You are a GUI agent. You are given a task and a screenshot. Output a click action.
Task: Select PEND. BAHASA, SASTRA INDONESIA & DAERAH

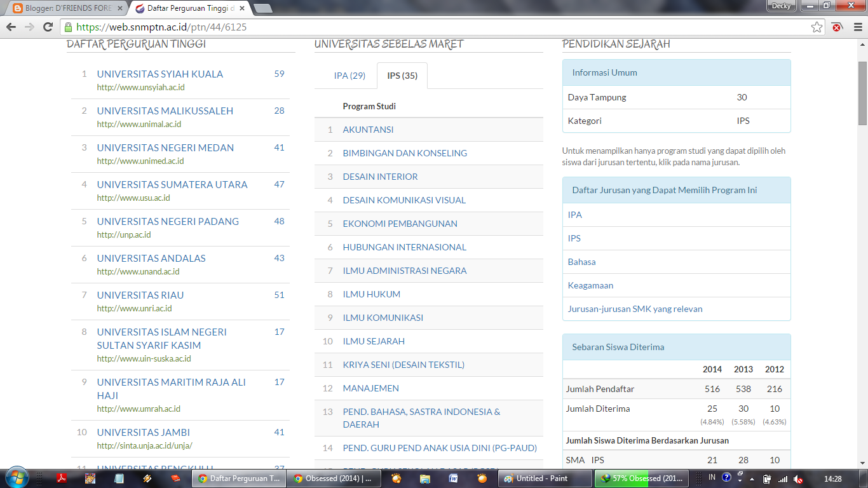(421, 418)
